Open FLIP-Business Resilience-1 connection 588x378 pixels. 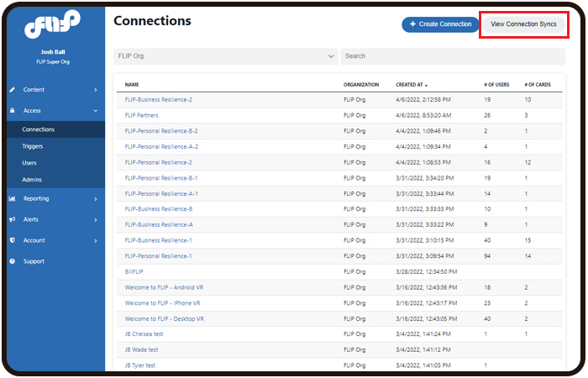tap(158, 240)
